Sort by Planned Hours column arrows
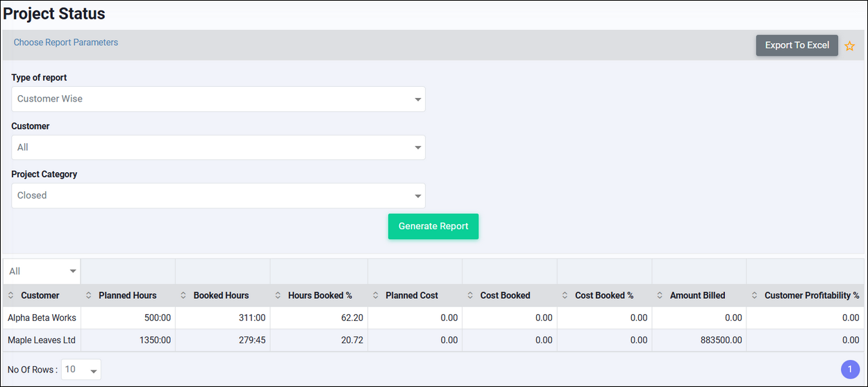 point(89,295)
